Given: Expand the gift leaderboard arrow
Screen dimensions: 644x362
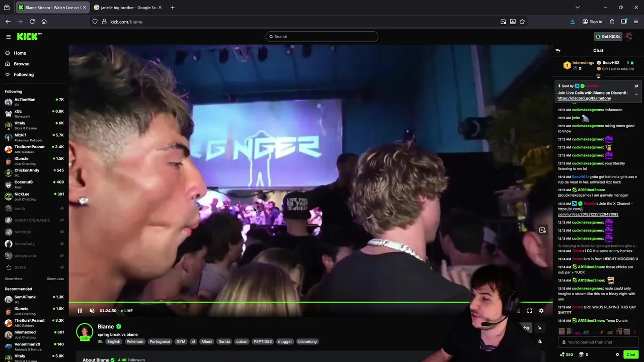Looking at the screenshot, I should (x=598, y=76).
